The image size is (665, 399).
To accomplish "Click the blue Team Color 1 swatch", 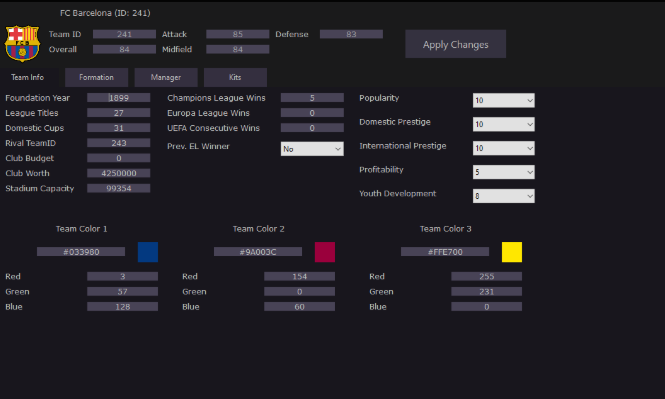I will point(148,252).
